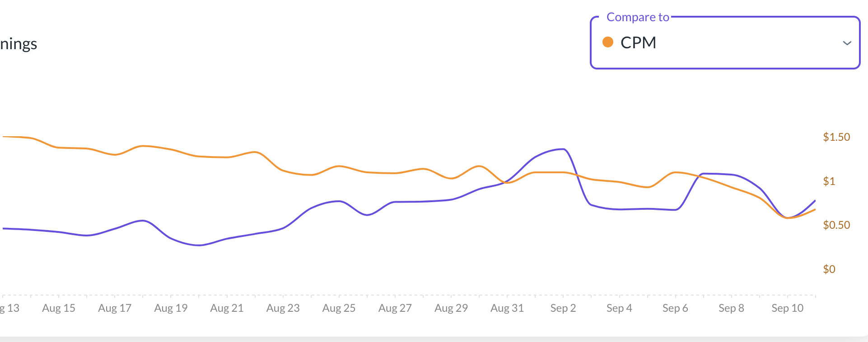Select the Aug 15 date label

(59, 308)
